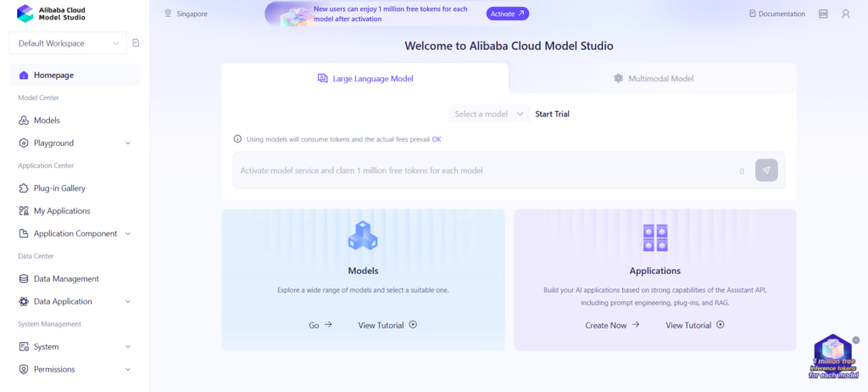Click the My Applications icon

click(24, 210)
